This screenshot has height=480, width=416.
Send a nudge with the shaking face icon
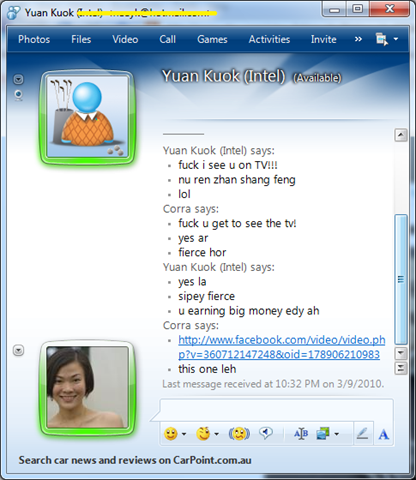239,434
